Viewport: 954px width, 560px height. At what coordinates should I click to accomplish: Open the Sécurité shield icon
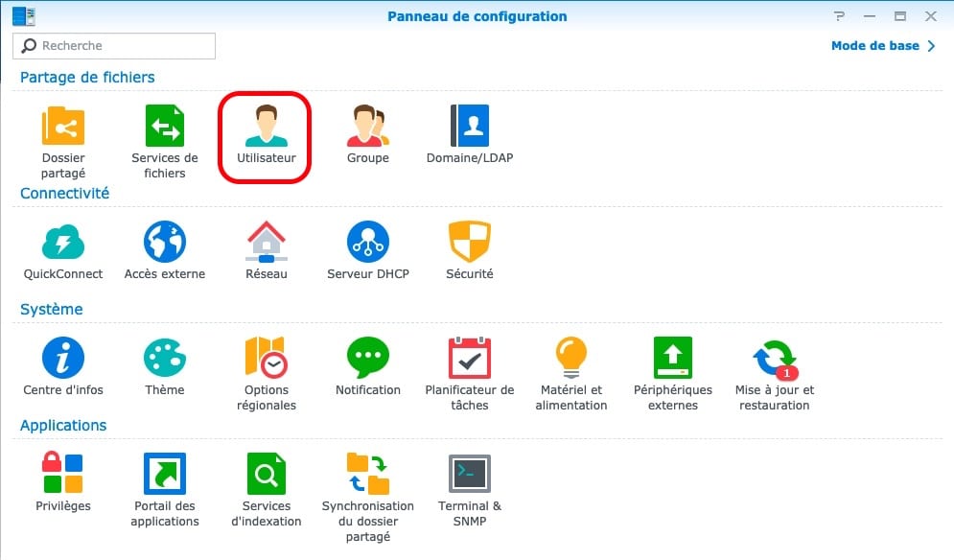click(x=469, y=243)
